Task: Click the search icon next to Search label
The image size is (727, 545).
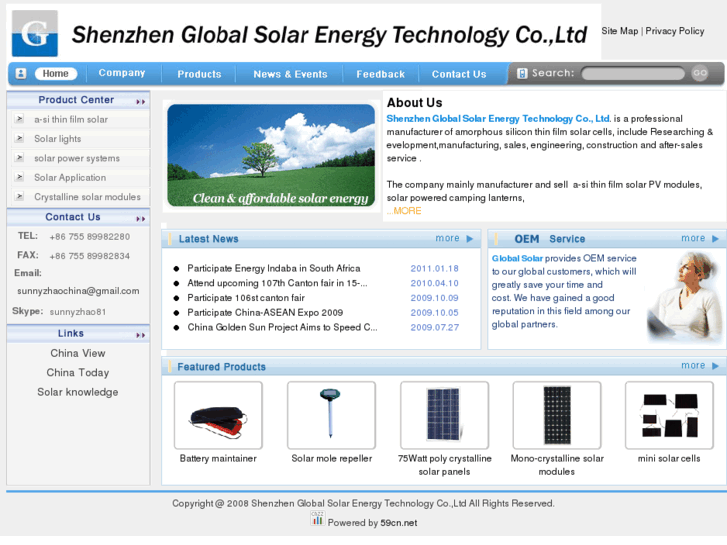Action: pyautogui.click(x=522, y=73)
